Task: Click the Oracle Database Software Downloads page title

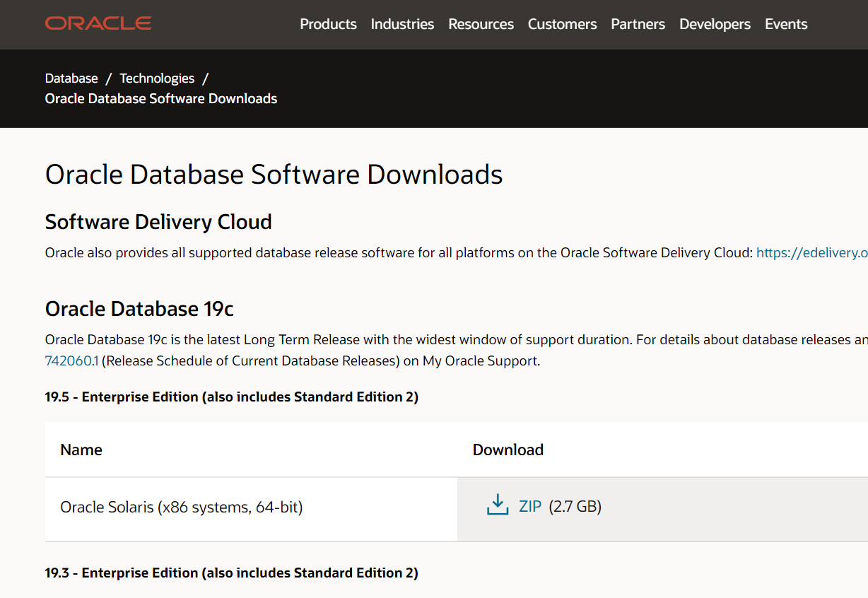Action: 274,175
